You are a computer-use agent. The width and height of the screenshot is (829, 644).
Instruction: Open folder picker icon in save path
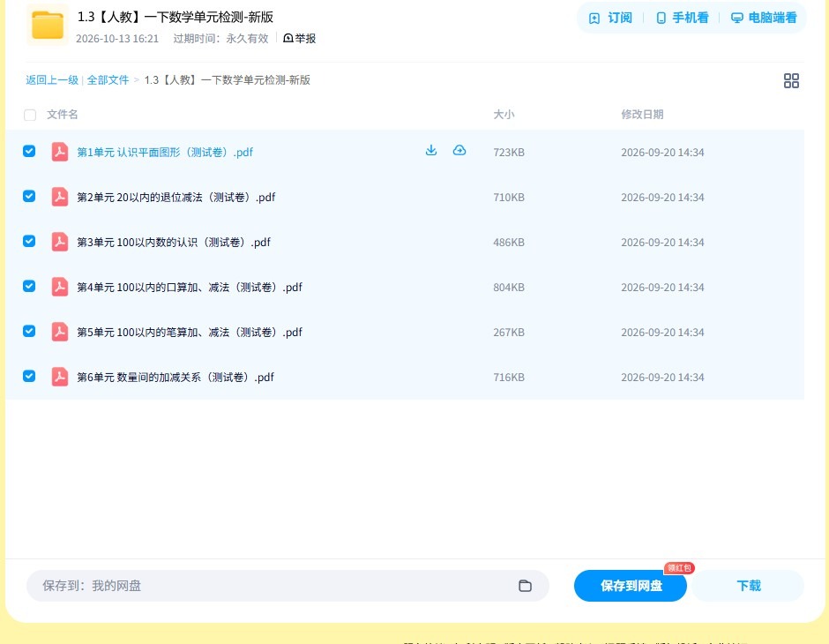(525, 585)
